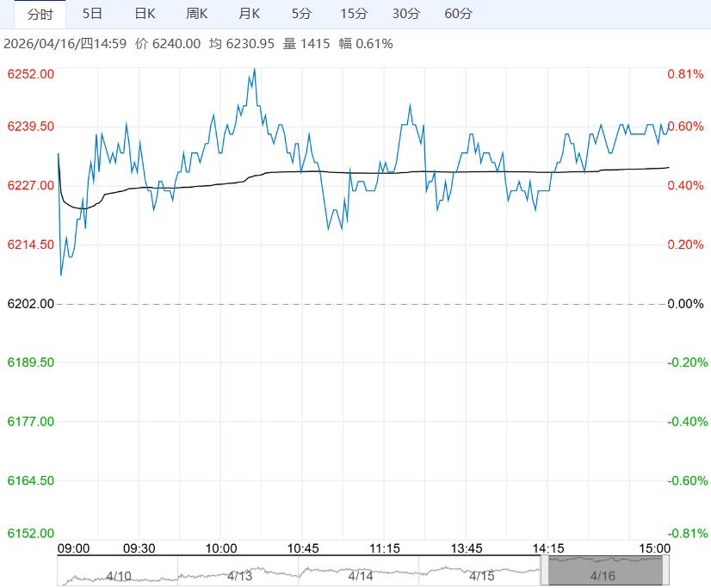Click the 6252.00 top price axis label

click(30, 74)
